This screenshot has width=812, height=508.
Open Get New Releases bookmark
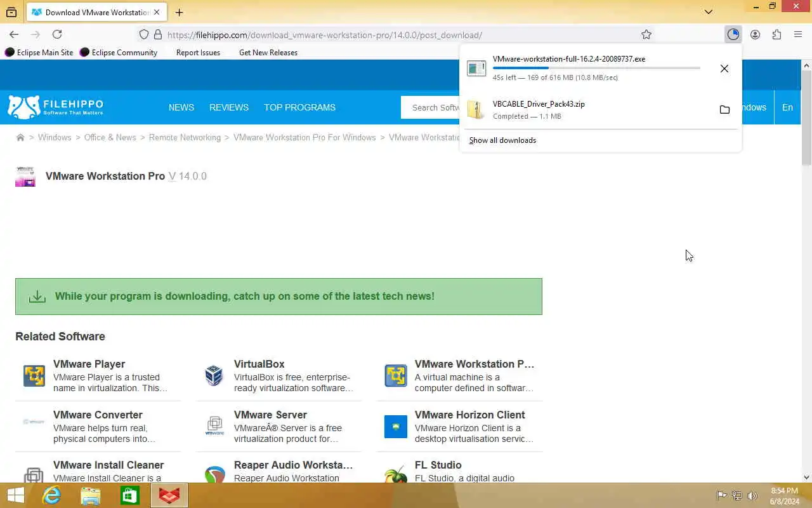pos(268,52)
